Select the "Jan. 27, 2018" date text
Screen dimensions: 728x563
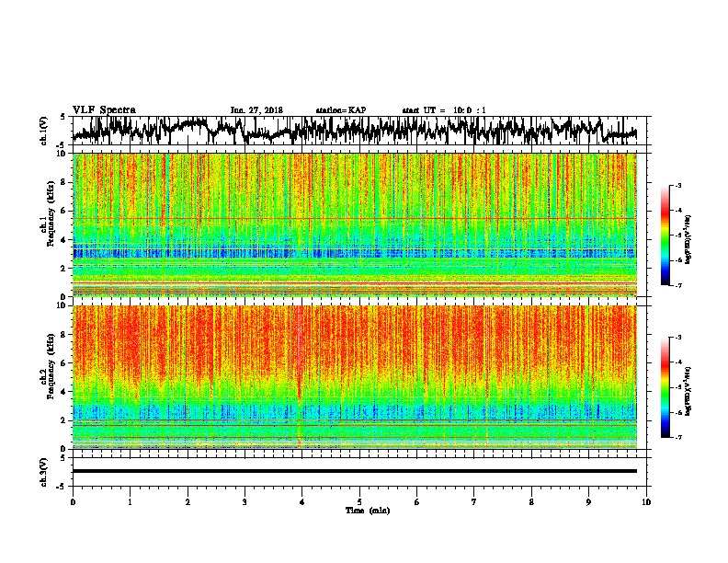(x=256, y=110)
